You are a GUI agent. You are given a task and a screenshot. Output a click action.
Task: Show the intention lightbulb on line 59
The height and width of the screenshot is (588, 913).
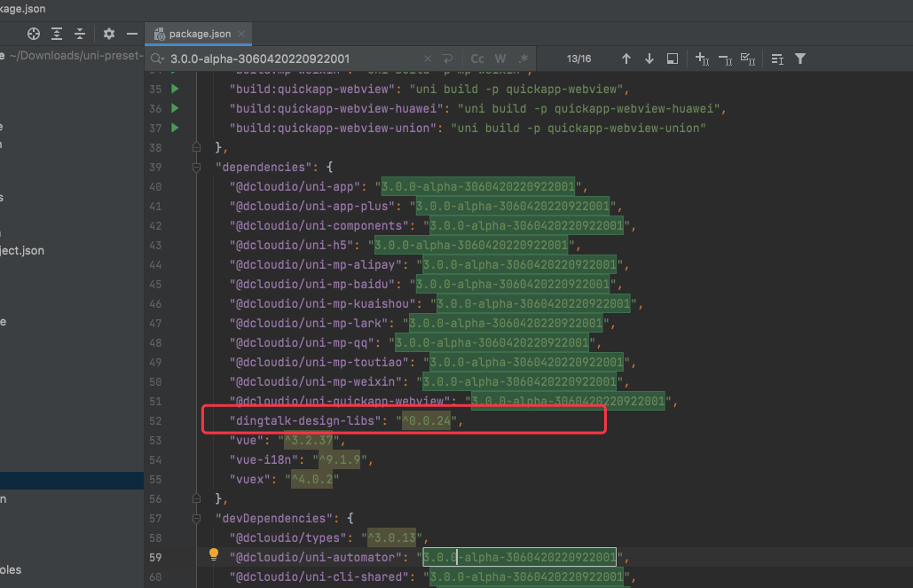[213, 555]
